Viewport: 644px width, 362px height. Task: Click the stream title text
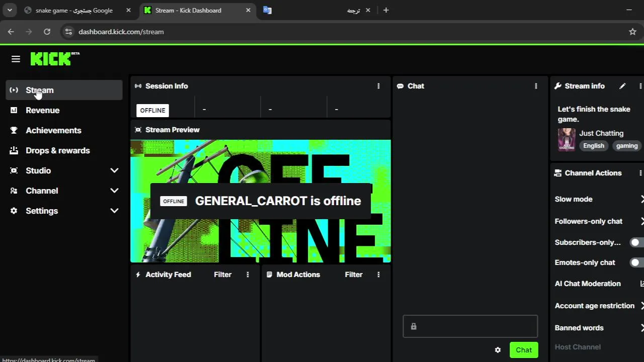[594, 114]
